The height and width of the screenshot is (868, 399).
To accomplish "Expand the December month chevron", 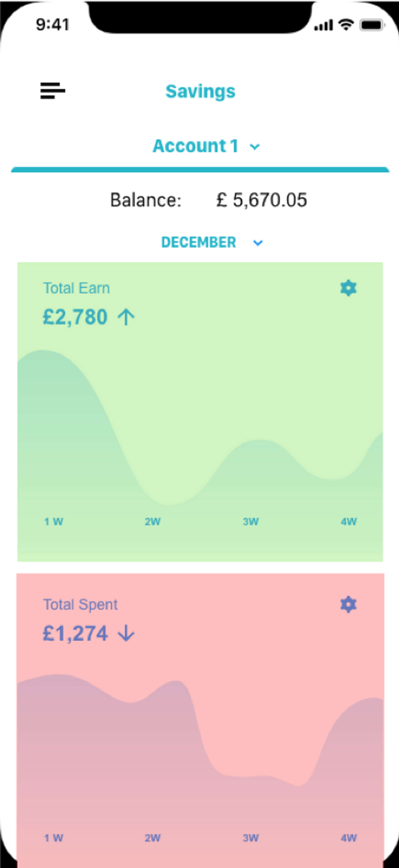I will (258, 243).
